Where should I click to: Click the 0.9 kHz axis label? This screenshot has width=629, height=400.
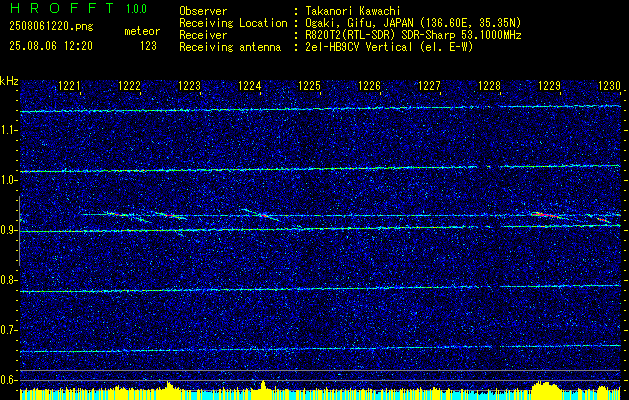coord(8,230)
